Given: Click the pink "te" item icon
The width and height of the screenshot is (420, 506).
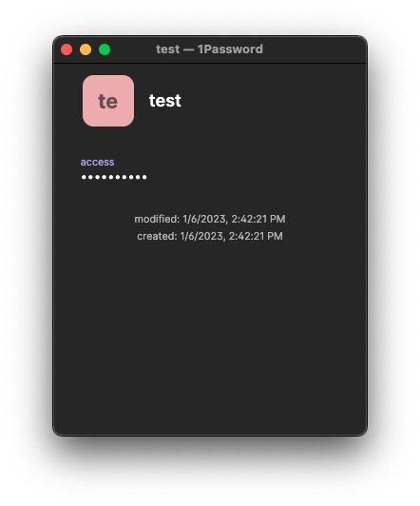Looking at the screenshot, I should (108, 101).
